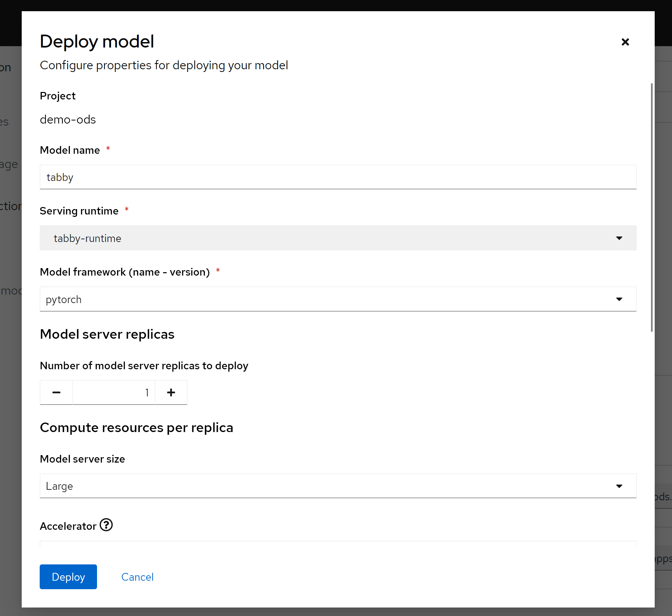Click the Serving runtime label
Screen dimensions: 672x616
(x=79, y=211)
